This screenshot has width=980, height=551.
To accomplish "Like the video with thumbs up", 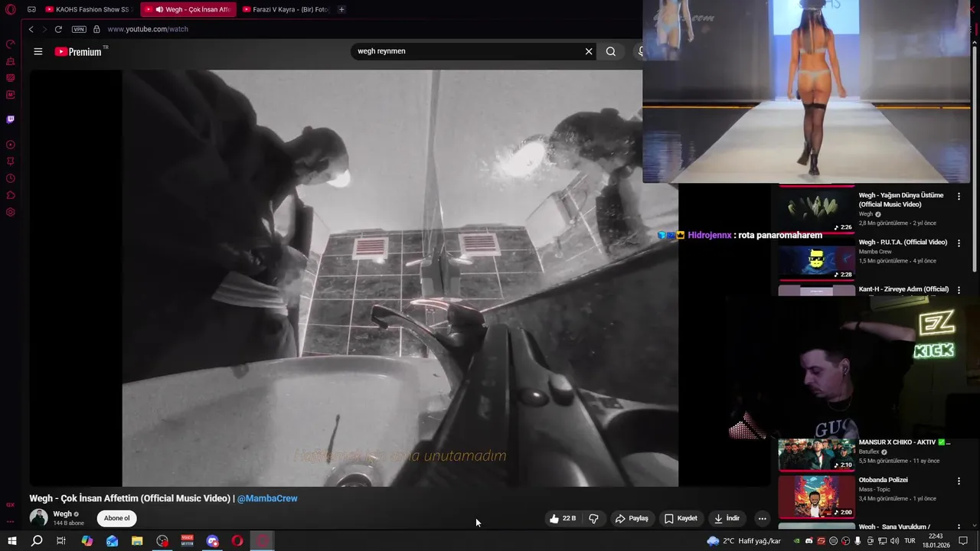I will coord(563,518).
